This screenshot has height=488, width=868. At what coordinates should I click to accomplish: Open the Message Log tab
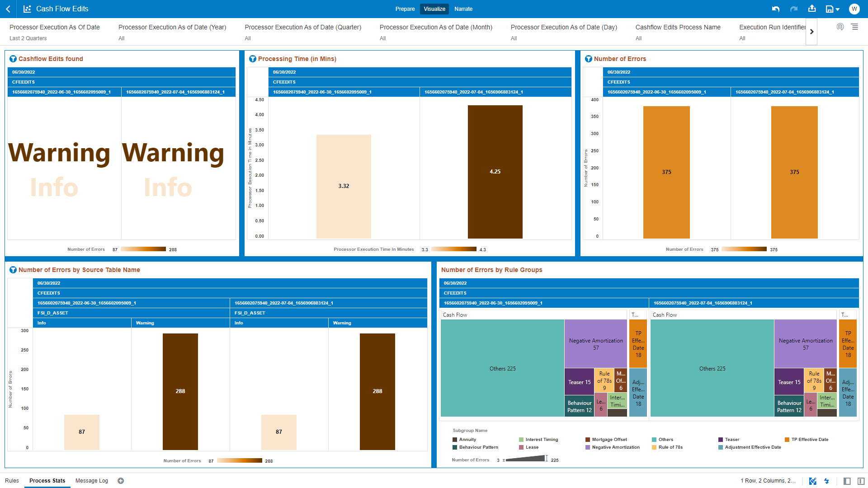coord(91,481)
